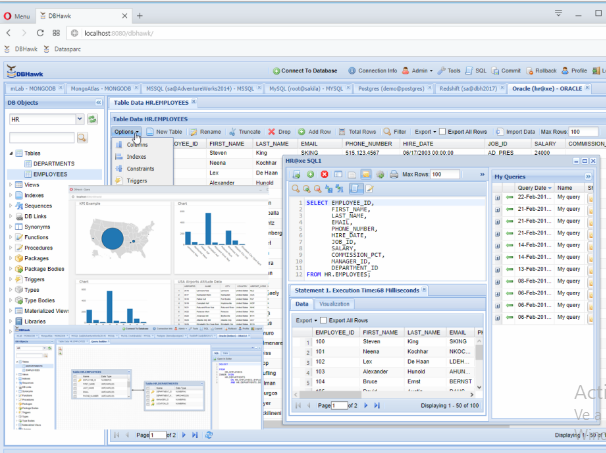Tick Export All Rows checkbox in results panel
The height and width of the screenshot is (453, 606).
pos(323,320)
